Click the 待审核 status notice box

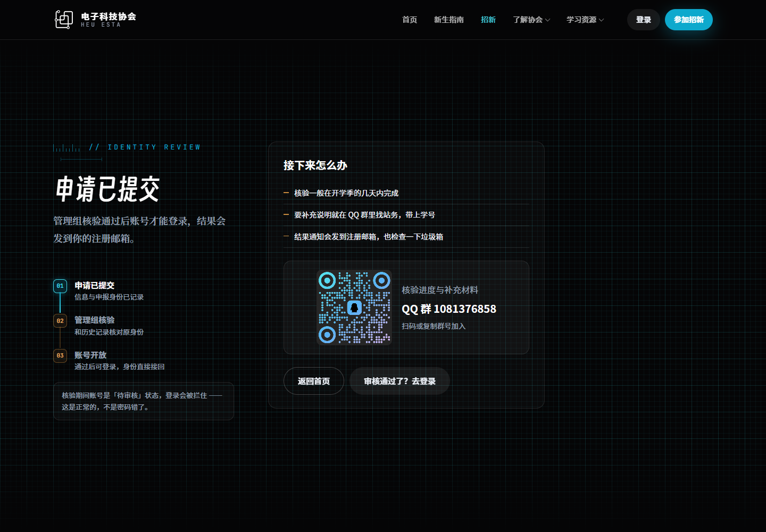(144, 401)
